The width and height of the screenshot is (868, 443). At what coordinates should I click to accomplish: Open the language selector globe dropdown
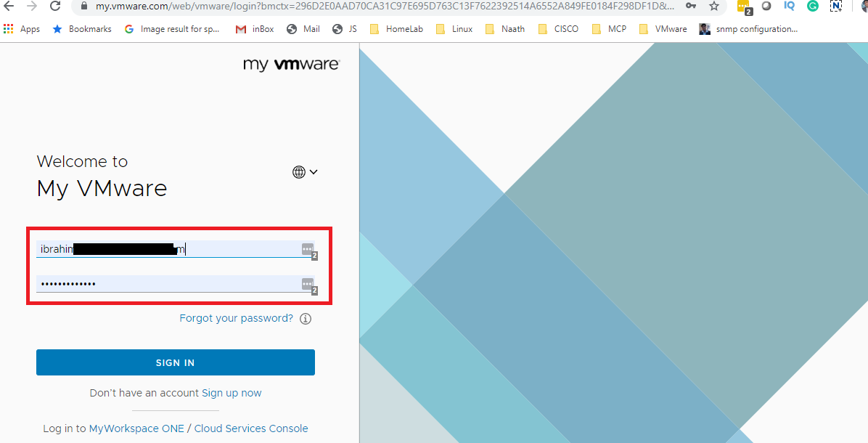click(x=304, y=171)
